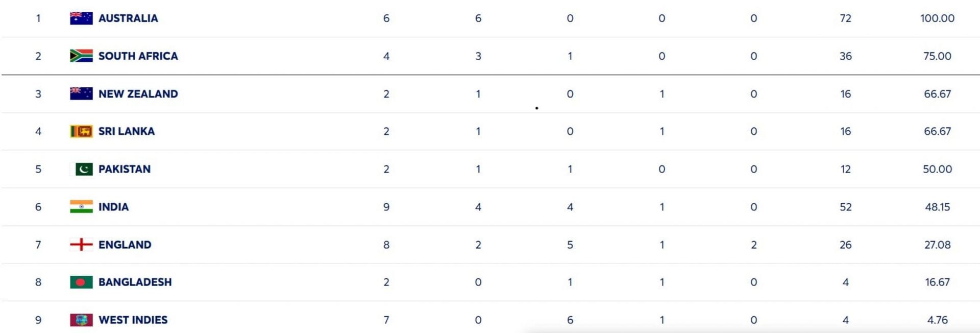The image size is (980, 333).
Task: Open the SOUTH AFRICA team link
Action: click(138, 56)
